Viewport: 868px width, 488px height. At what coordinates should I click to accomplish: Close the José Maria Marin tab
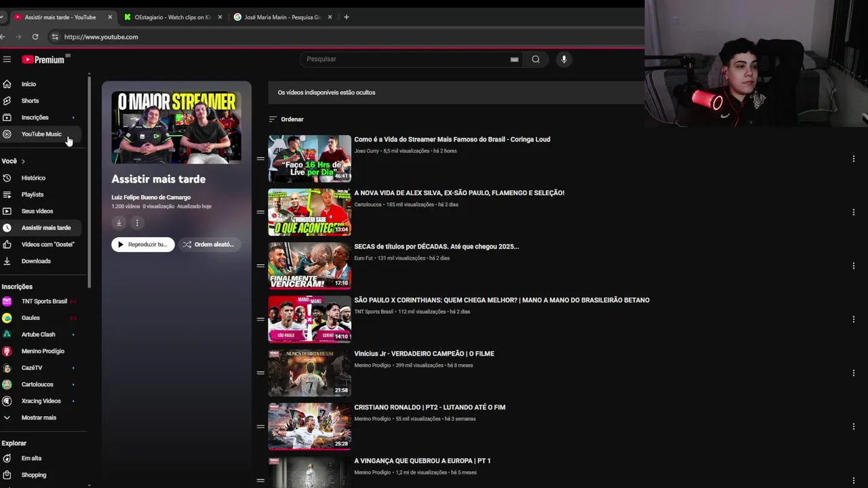click(330, 17)
